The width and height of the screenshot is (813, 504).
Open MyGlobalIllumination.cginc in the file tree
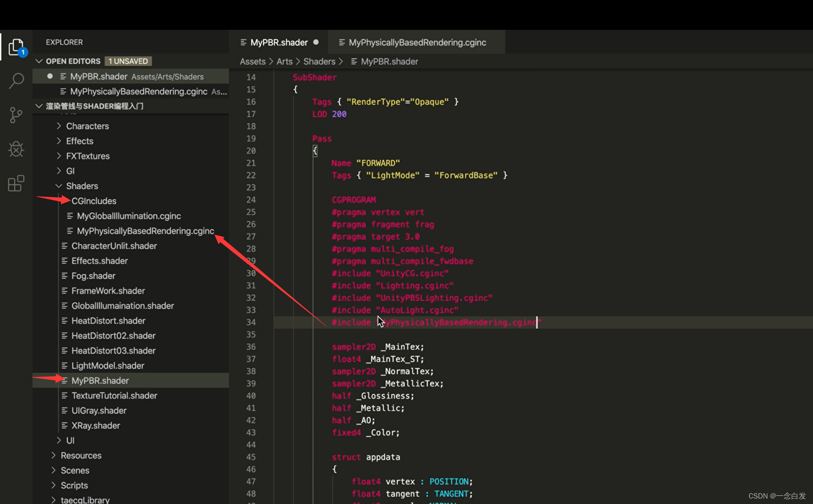[129, 216]
